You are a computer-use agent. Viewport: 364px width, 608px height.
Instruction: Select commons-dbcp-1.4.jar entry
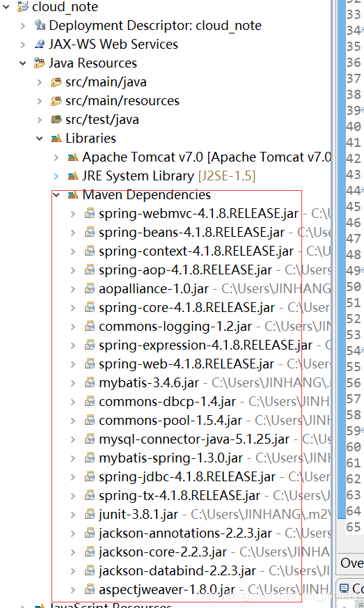coord(167,402)
